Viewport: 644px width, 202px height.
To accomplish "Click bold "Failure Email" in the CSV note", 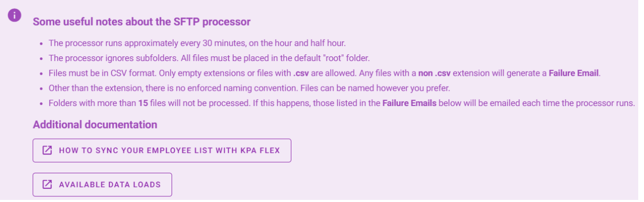I will pos(573,73).
